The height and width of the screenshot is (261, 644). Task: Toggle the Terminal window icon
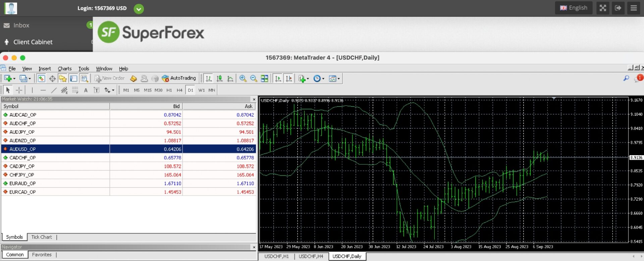tap(73, 79)
